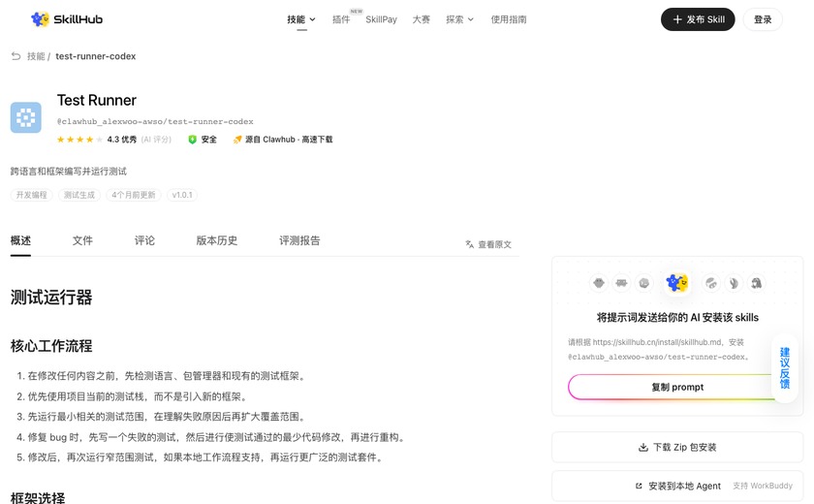Switch to the 评测报告 tab

click(x=299, y=240)
